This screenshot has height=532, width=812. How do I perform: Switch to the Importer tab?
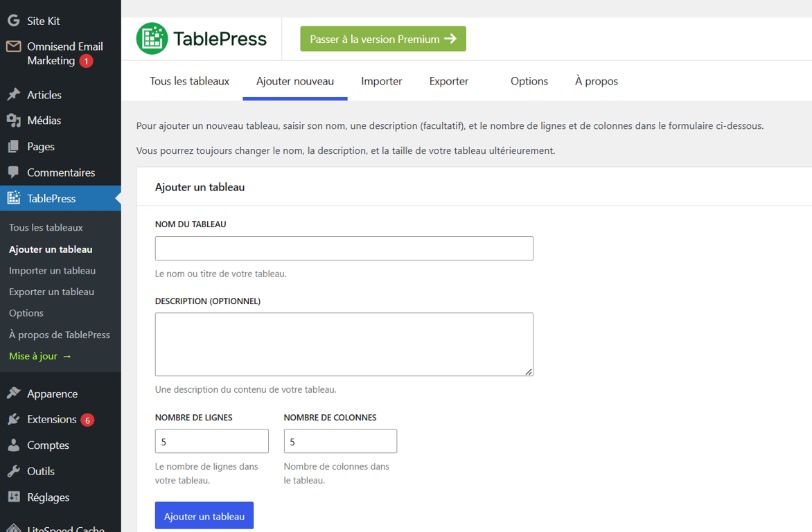[x=382, y=81]
